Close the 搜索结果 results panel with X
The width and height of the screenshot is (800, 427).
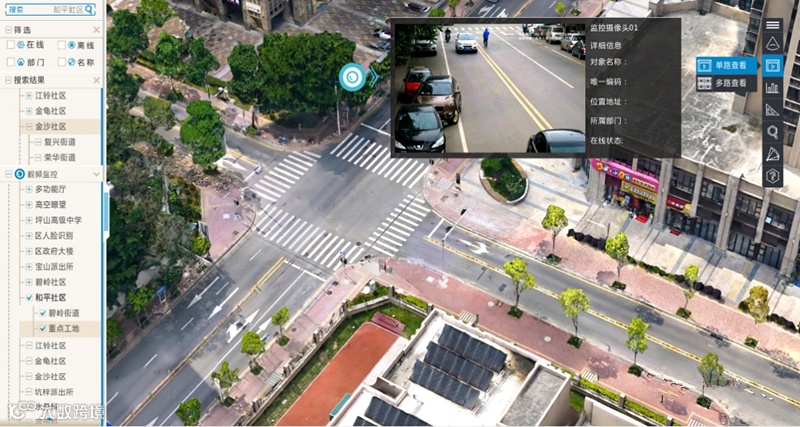click(x=96, y=80)
